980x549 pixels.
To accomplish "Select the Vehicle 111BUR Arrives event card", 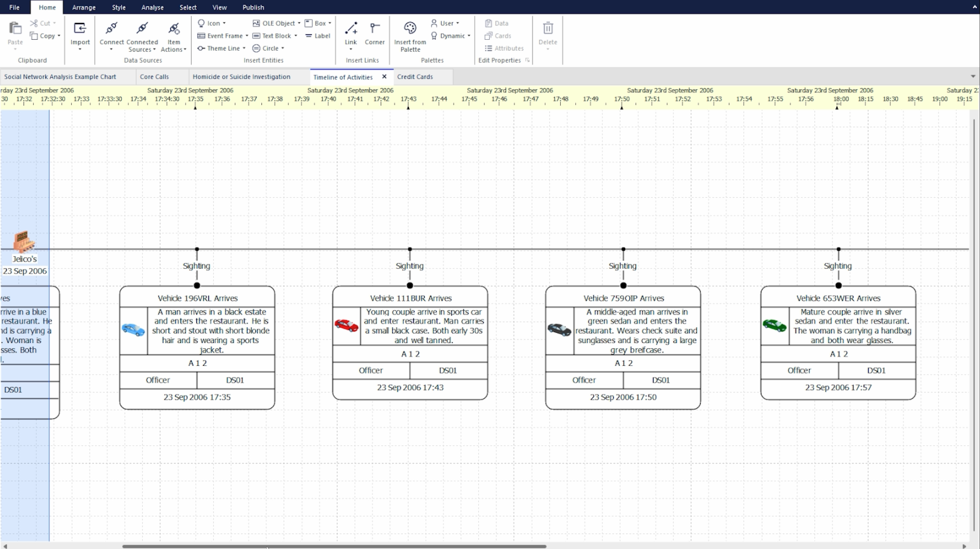I will tap(410, 344).
